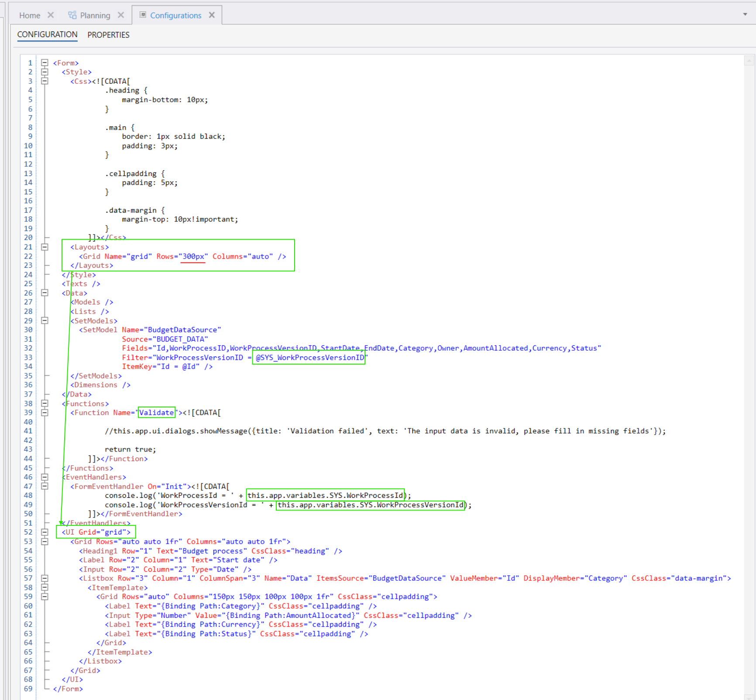This screenshot has height=700, width=756.
Task: Click the Label bound to Path:Currency
Action: pyautogui.click(x=241, y=624)
